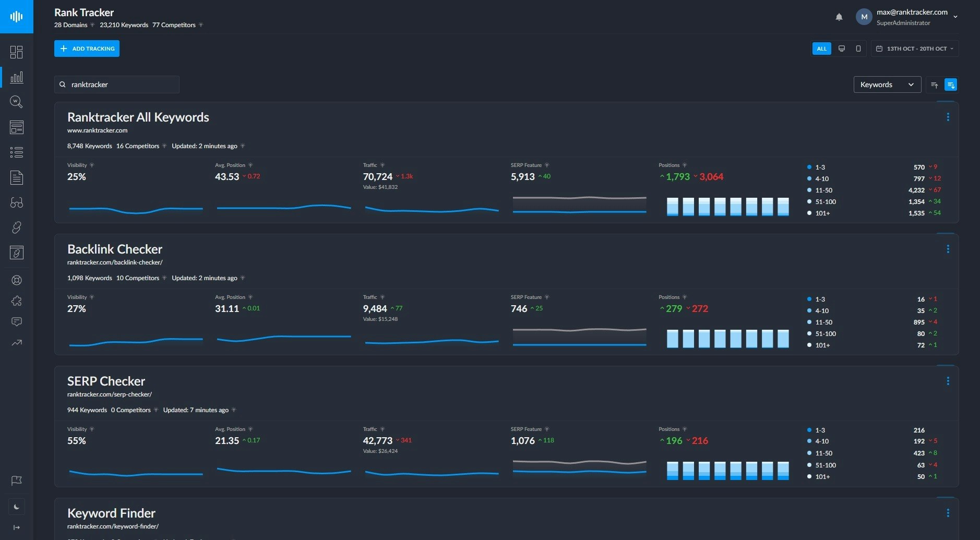Click the positions bar chart in SERP Checker
Viewport: 980px width, 540px height.
[727, 470]
